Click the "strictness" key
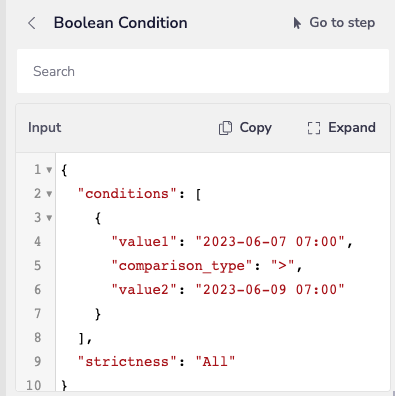This screenshot has width=395, height=396. [x=127, y=362]
